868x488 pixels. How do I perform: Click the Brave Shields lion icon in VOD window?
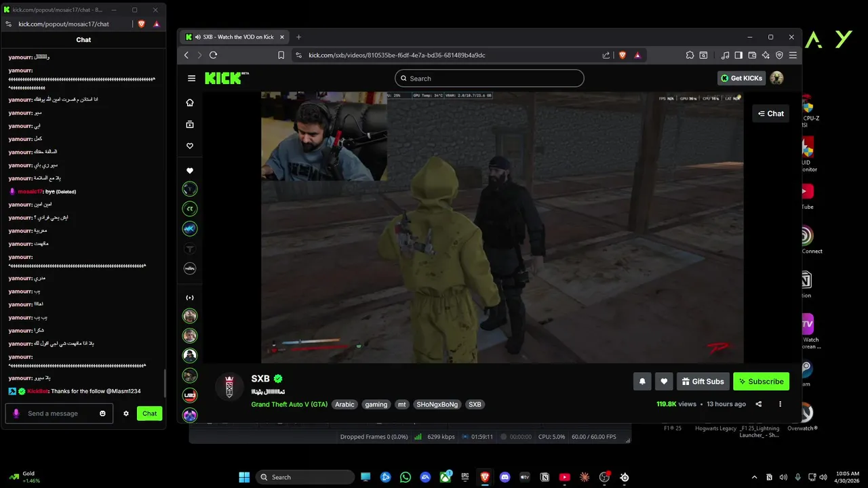coord(623,56)
